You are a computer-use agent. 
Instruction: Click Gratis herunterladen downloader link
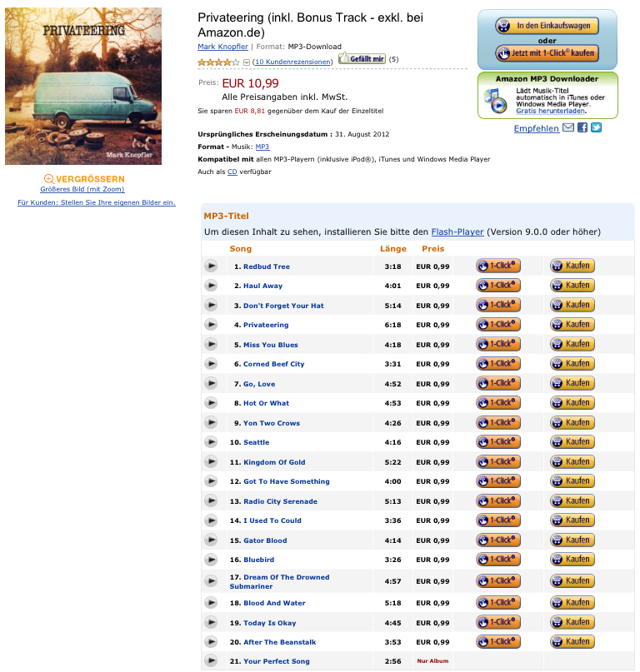(550, 111)
